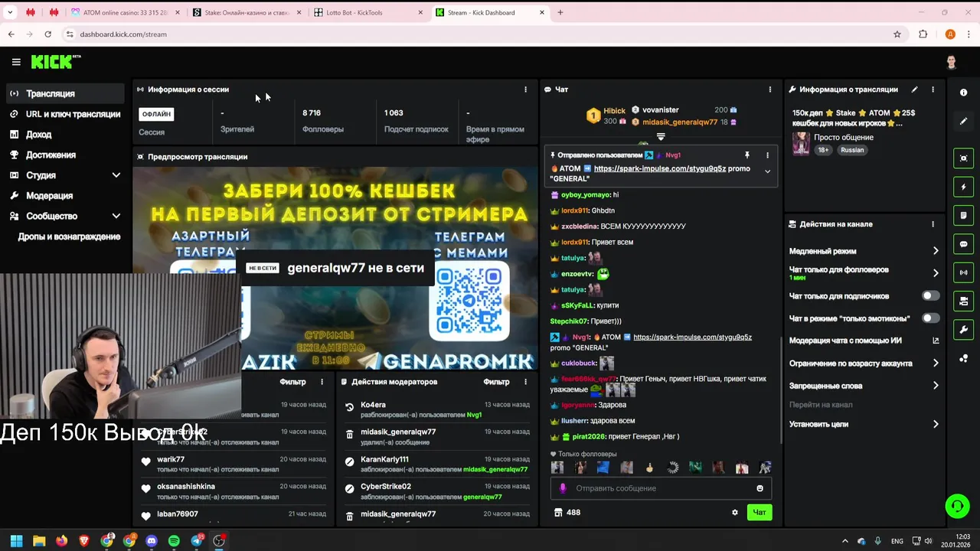Open the profile avatar in the Kick header
980x551 pixels.
[951, 62]
